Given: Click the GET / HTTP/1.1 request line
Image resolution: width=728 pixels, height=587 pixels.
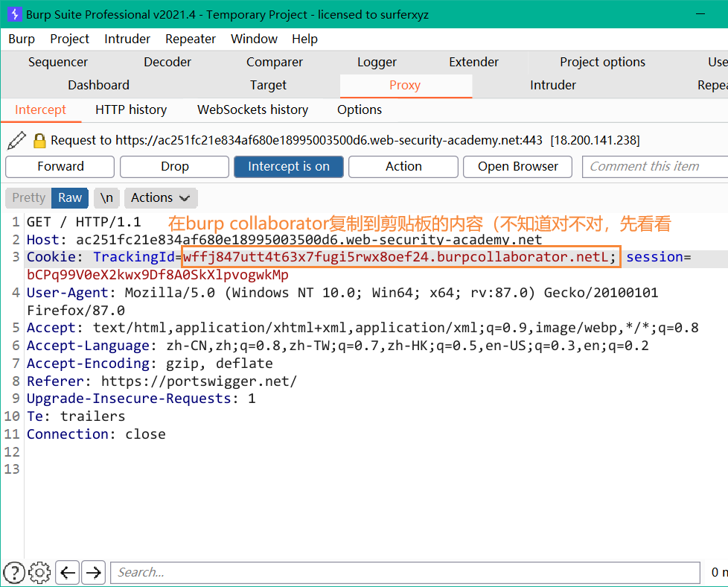Looking at the screenshot, I should [84, 222].
